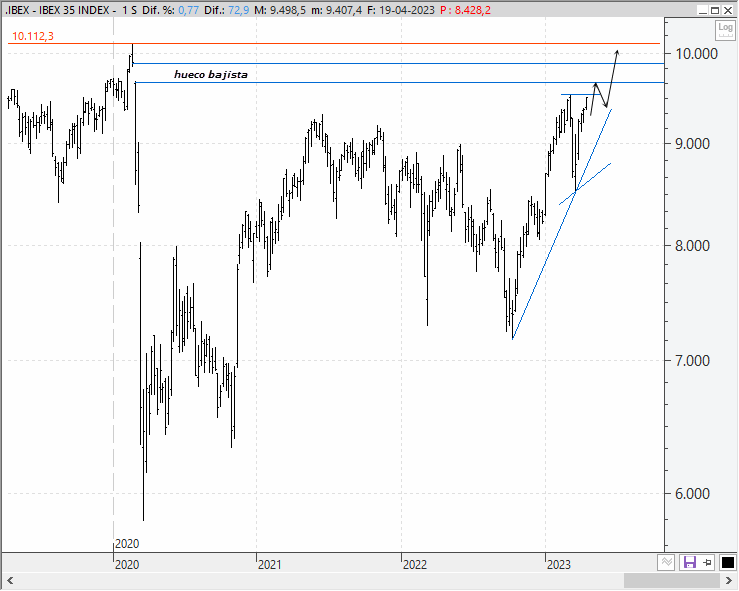Click the 7.000 price axis label
Image resolution: width=739 pixels, height=591 pixels.
(x=692, y=361)
